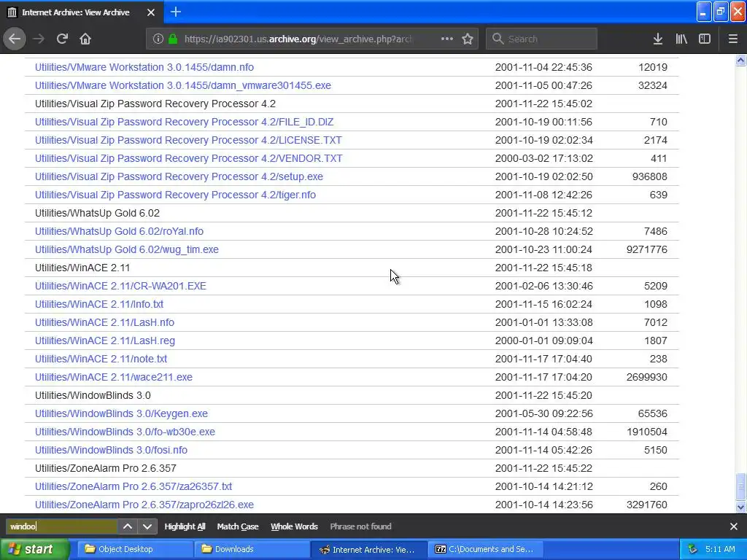The image size is (747, 560).
Task: Open WindowBlinds fosi.nfo link
Action: click(x=111, y=450)
